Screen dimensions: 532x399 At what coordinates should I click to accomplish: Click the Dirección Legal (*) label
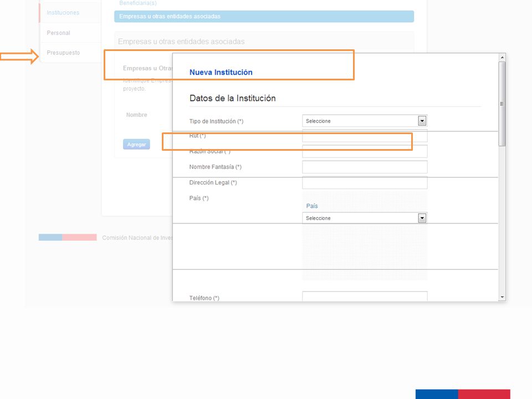point(213,182)
